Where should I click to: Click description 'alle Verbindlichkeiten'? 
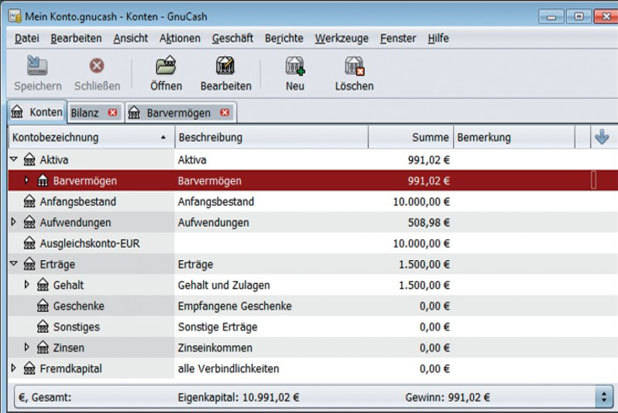pos(228,369)
